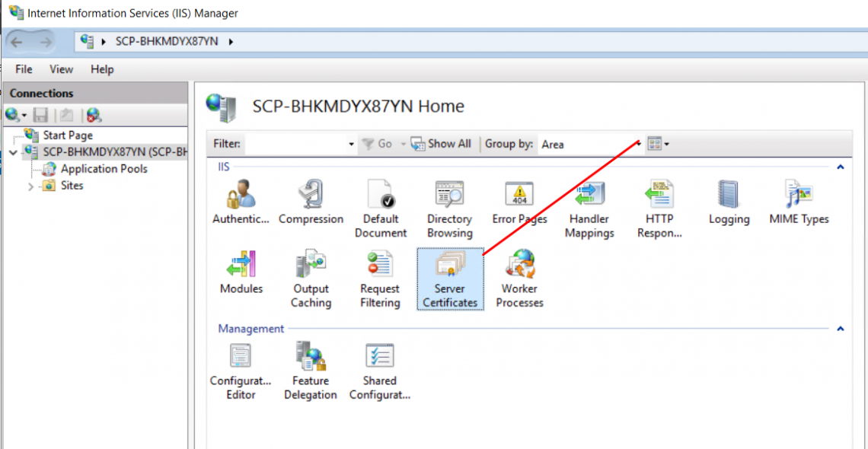The height and width of the screenshot is (449, 868).
Task: Click the Connections toolbar up-level icon
Action: pyautogui.click(x=66, y=115)
